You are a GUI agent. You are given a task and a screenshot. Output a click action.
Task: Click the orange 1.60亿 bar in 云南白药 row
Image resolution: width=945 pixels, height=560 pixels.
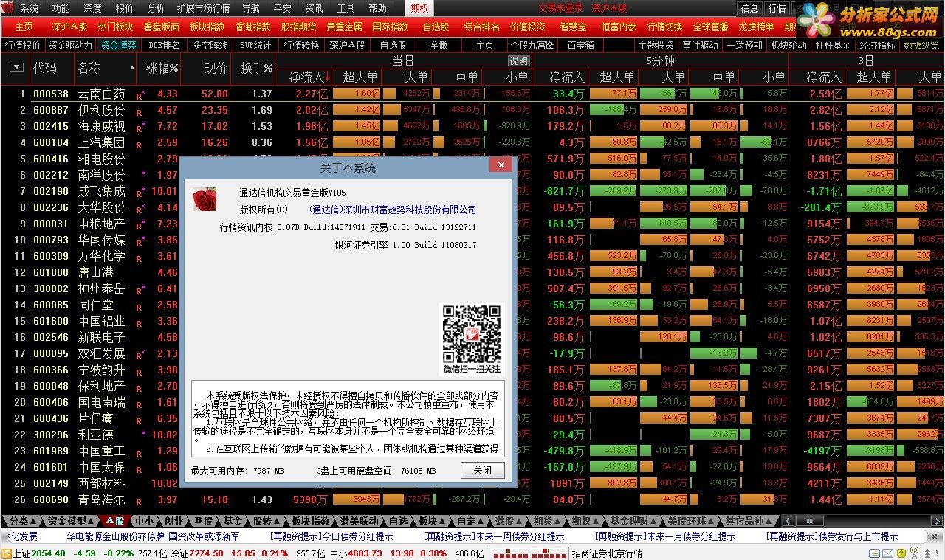pyautogui.click(x=357, y=94)
